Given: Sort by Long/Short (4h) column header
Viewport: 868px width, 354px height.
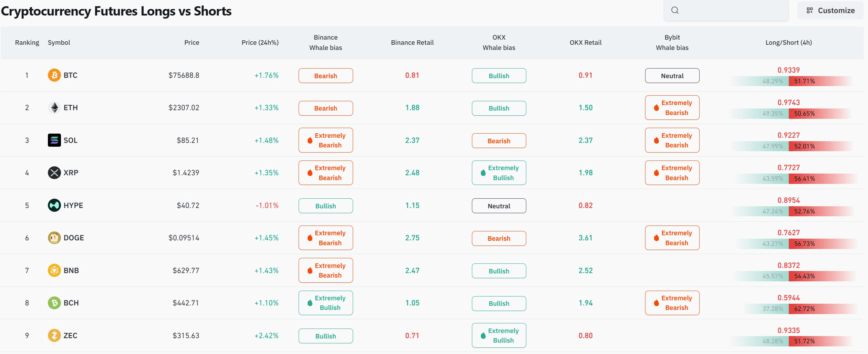Looking at the screenshot, I should [788, 43].
